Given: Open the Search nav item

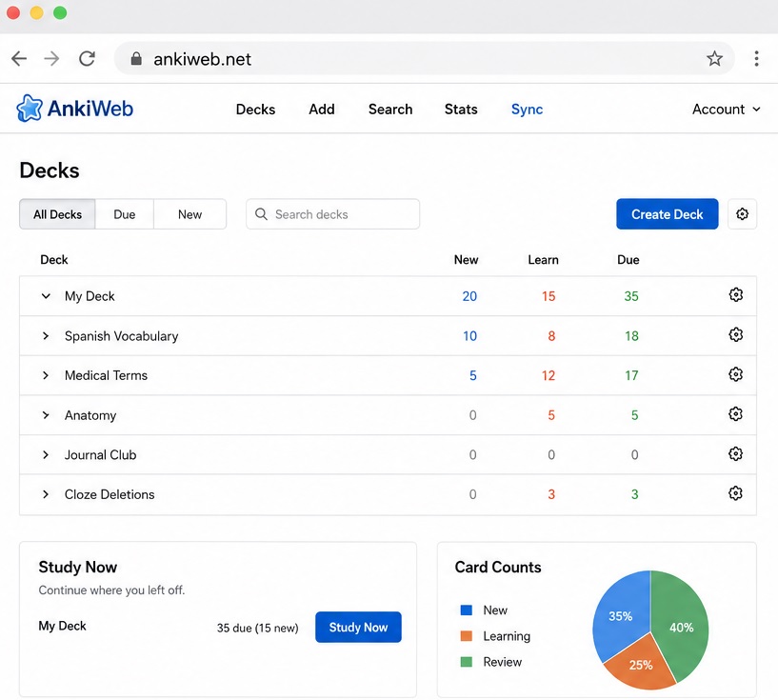Looking at the screenshot, I should pos(390,110).
